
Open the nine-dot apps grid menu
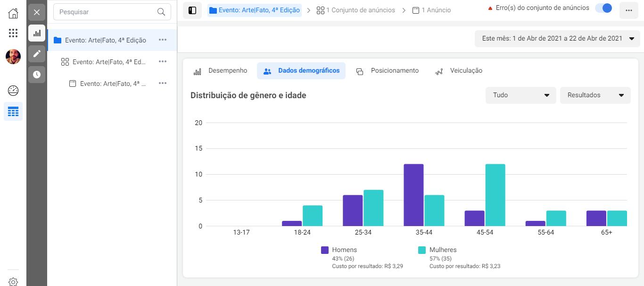coord(13,33)
